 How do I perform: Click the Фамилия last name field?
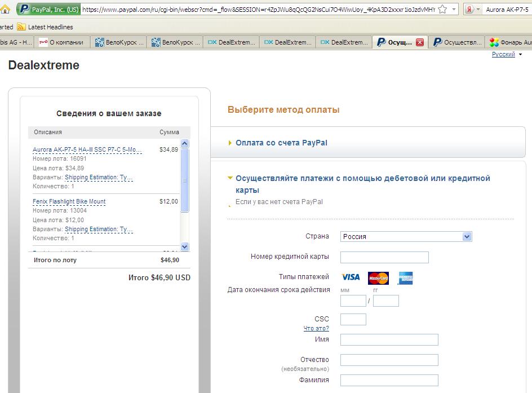[389, 381]
